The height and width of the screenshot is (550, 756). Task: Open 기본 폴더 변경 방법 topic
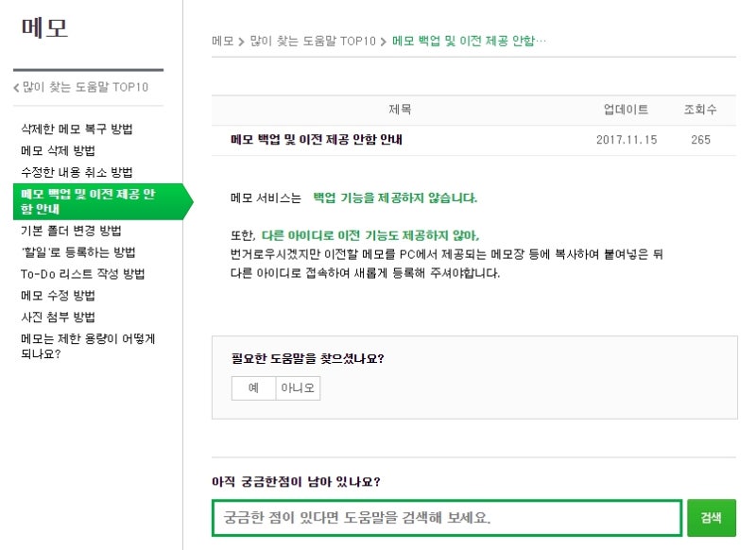coord(71,231)
